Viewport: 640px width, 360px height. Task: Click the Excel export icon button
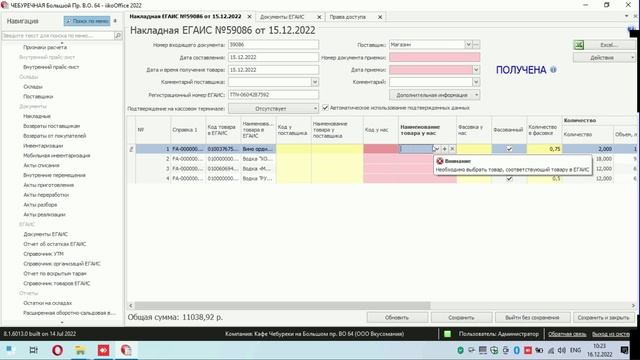coord(579,45)
